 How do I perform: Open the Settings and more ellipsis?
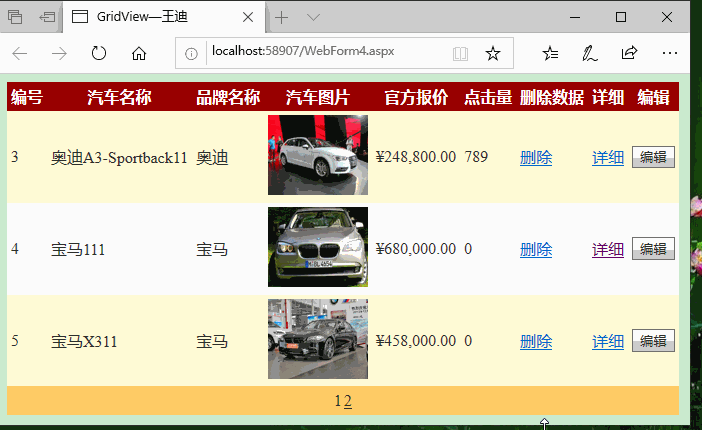click(x=670, y=53)
